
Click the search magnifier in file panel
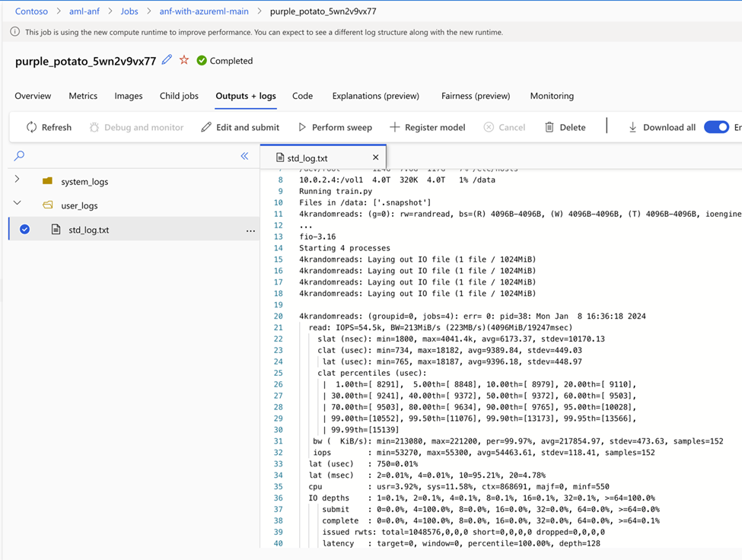[x=19, y=155]
